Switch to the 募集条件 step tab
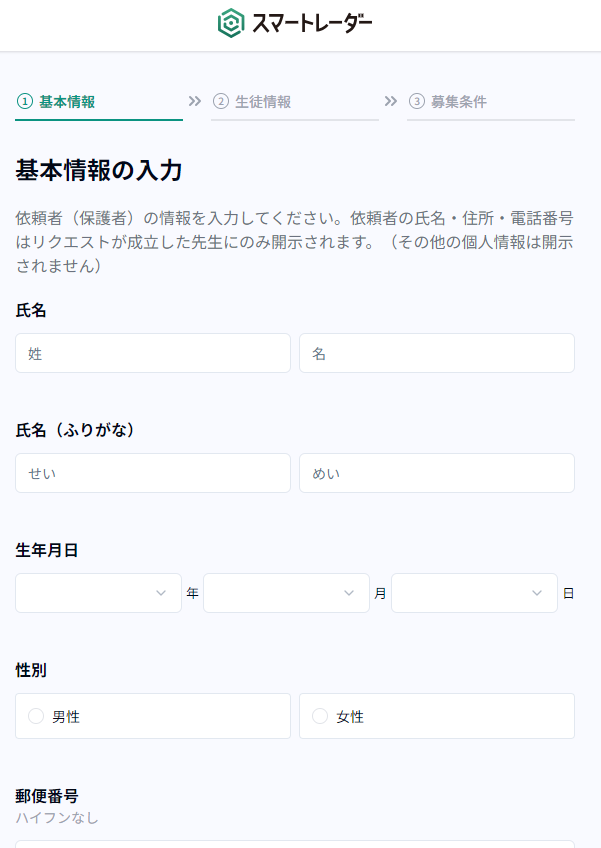The image size is (601, 848). point(459,102)
